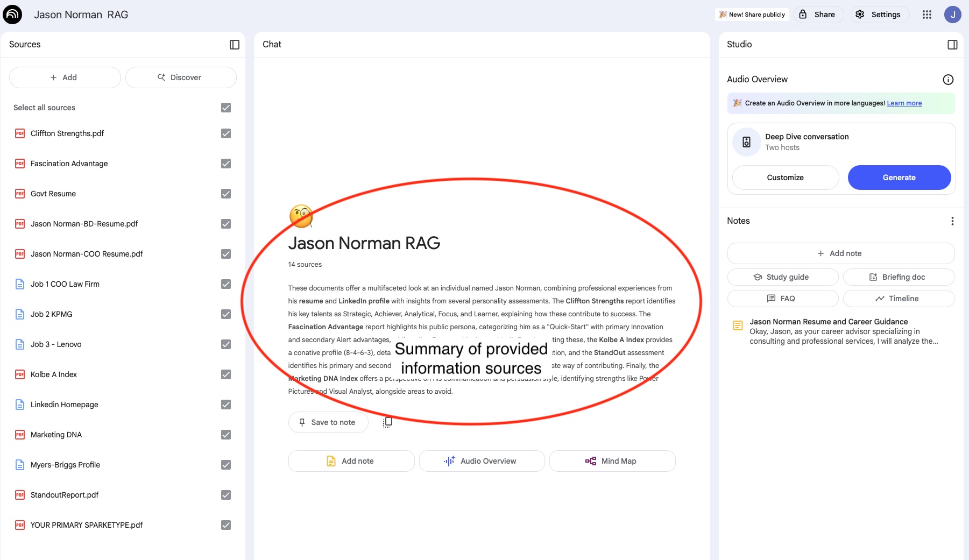
Task: Uncheck Cliffton Strengths.pdf source
Action: coord(226,133)
